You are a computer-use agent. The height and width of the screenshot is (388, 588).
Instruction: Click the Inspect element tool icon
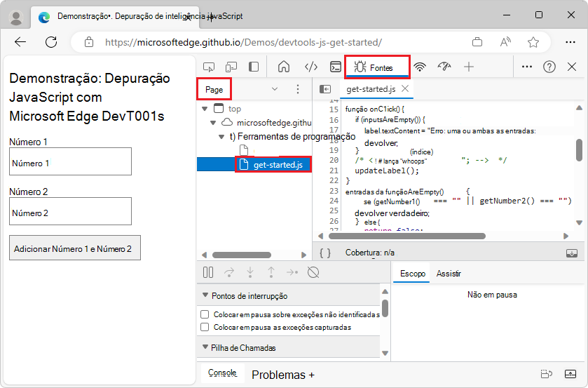pyautogui.click(x=209, y=67)
